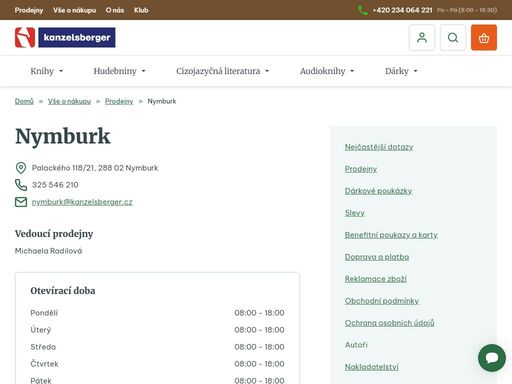Image resolution: width=512 pixels, height=384 pixels.
Task: Click the map pin address icon
Action: [21, 168]
